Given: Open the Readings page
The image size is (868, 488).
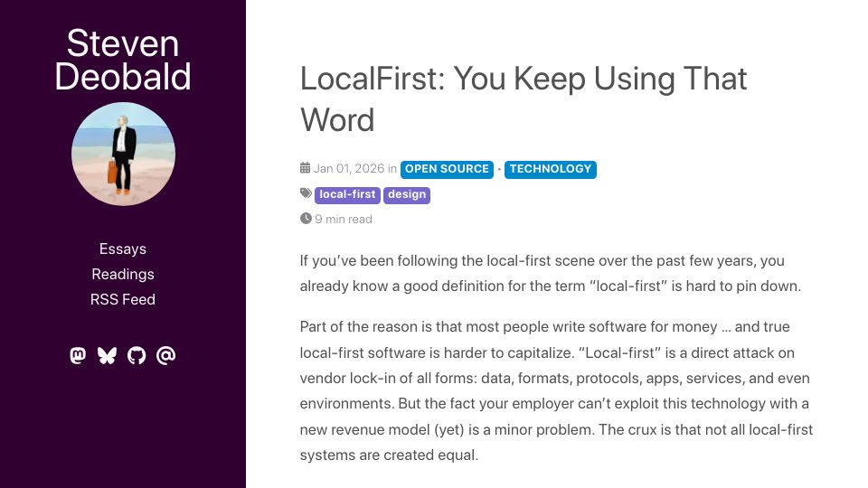Looking at the screenshot, I should pos(123,275).
